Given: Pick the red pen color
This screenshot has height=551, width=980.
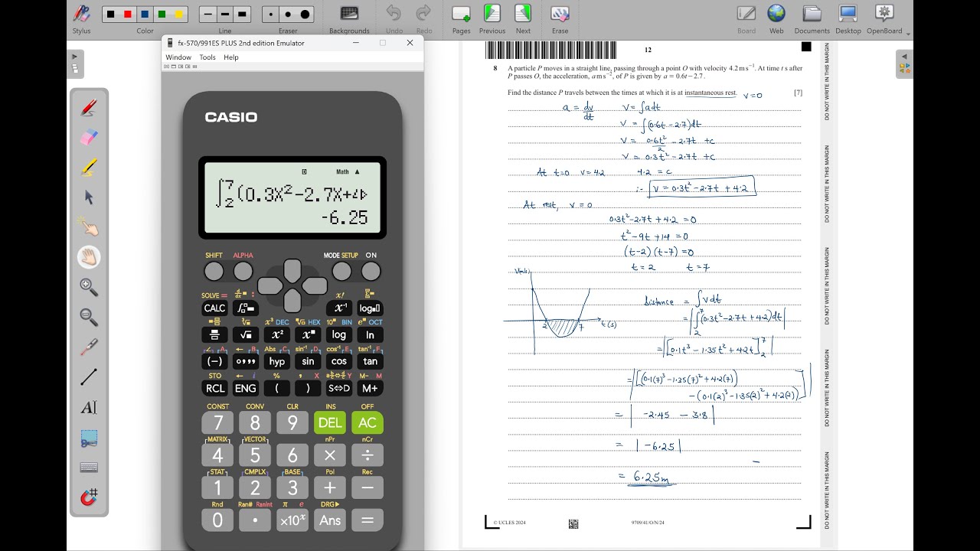Looking at the screenshot, I should coord(127,15).
